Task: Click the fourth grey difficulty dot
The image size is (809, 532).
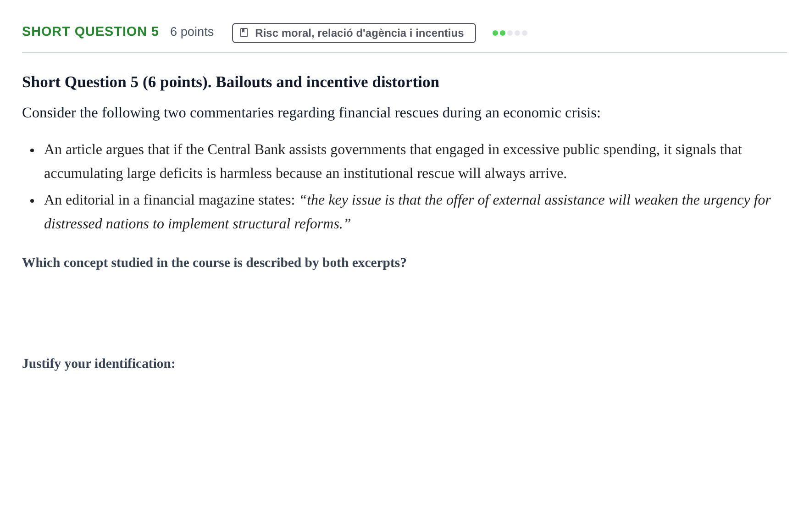Action: coord(517,33)
